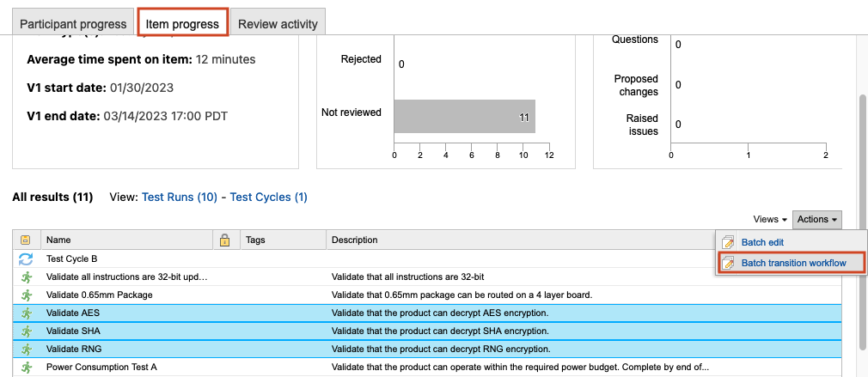
Task: Click the Test Cycle B sync icon
Action: pos(26,258)
